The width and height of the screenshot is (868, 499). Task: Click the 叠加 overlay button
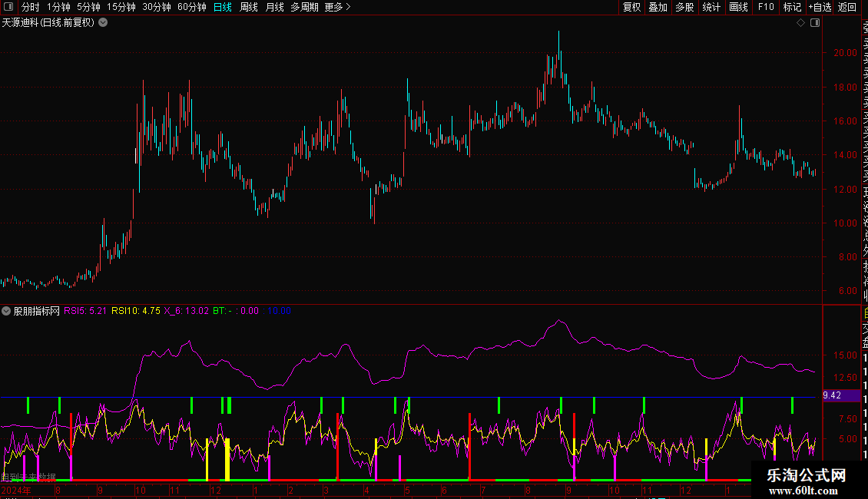[658, 7]
